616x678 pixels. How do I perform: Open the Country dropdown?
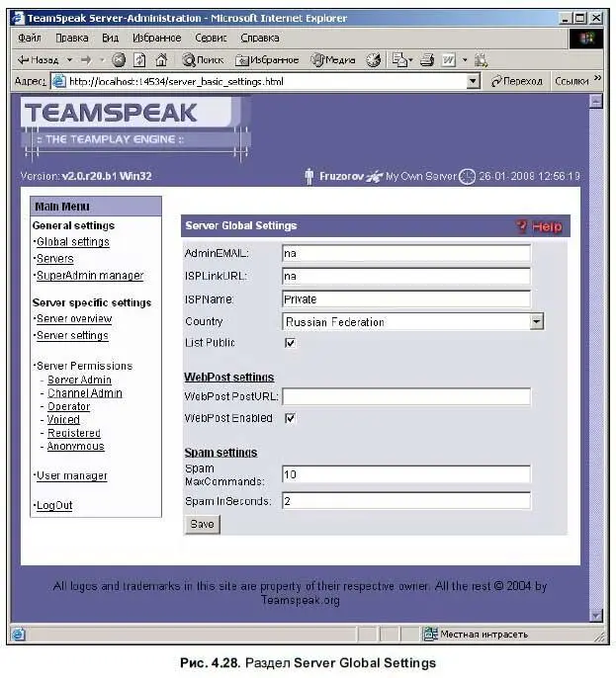(x=412, y=322)
